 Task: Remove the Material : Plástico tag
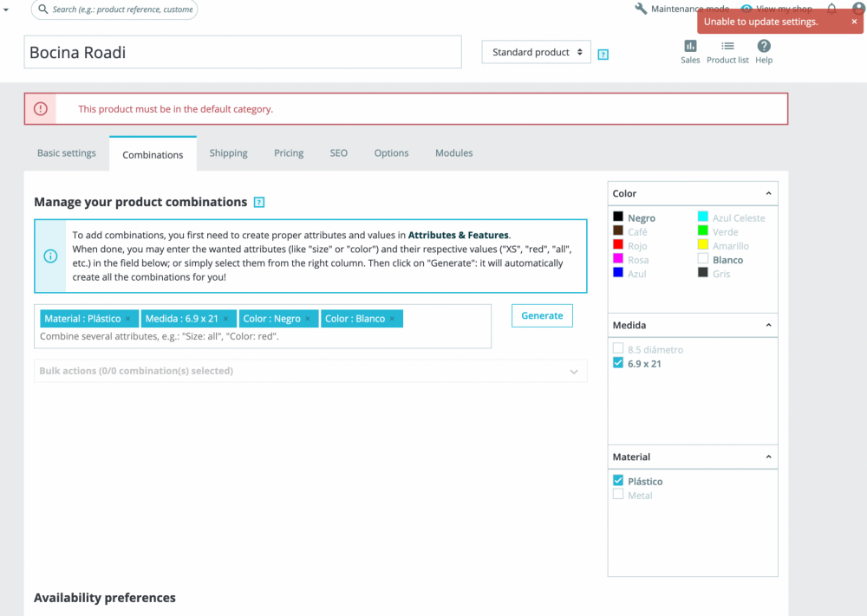[x=127, y=319]
